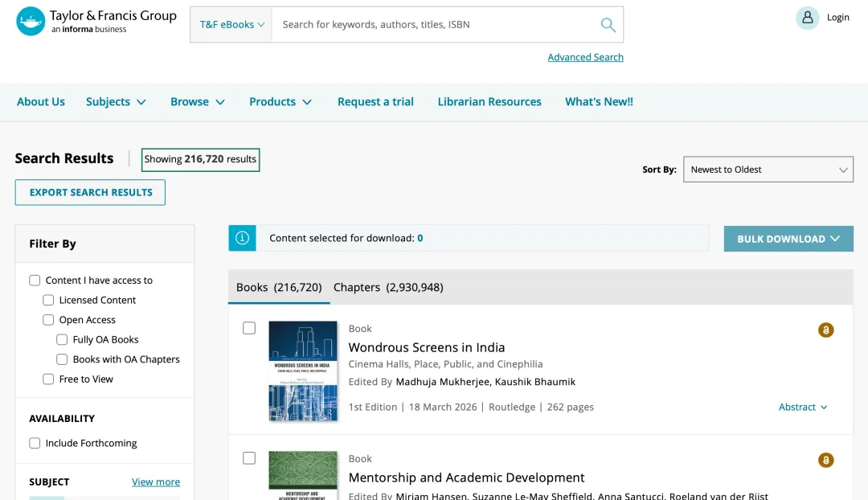868x500 pixels.
Task: Check the Include Forthcoming option
Action: pos(35,443)
